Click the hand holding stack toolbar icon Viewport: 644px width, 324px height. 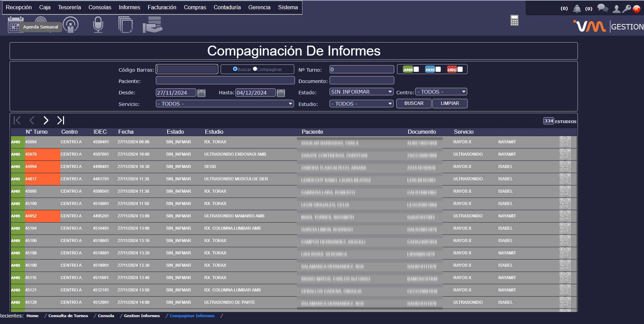[x=152, y=25]
